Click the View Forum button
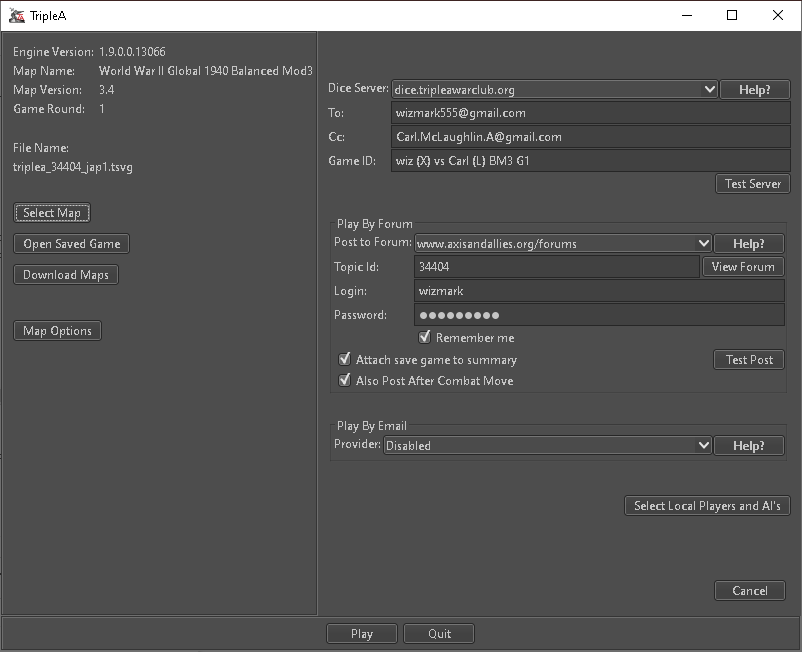This screenshot has height=652, width=802. click(x=743, y=266)
